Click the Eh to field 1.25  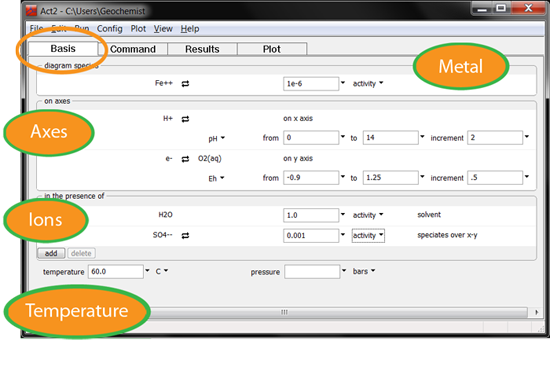click(390, 178)
